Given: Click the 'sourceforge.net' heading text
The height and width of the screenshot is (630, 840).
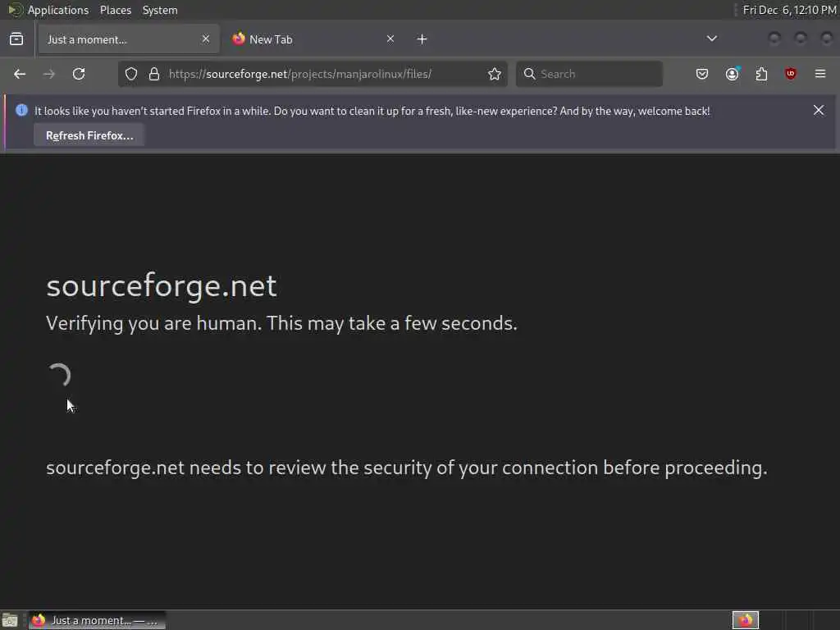Looking at the screenshot, I should (162, 285).
